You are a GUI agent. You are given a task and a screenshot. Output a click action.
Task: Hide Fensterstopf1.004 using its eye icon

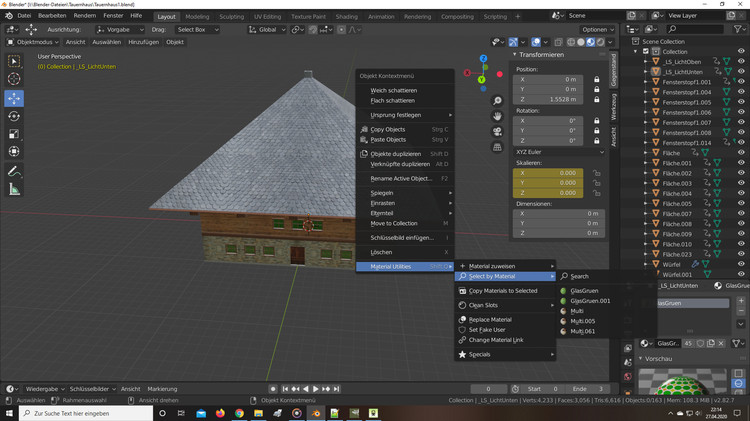pos(741,91)
